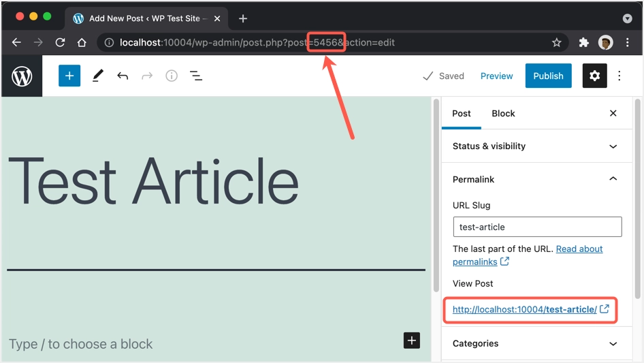Switch to the Post sidebar tab
The image size is (644, 363).
462,114
